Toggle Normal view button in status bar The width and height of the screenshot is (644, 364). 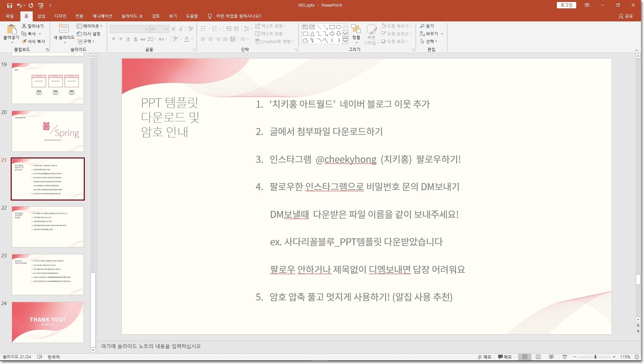525,357
